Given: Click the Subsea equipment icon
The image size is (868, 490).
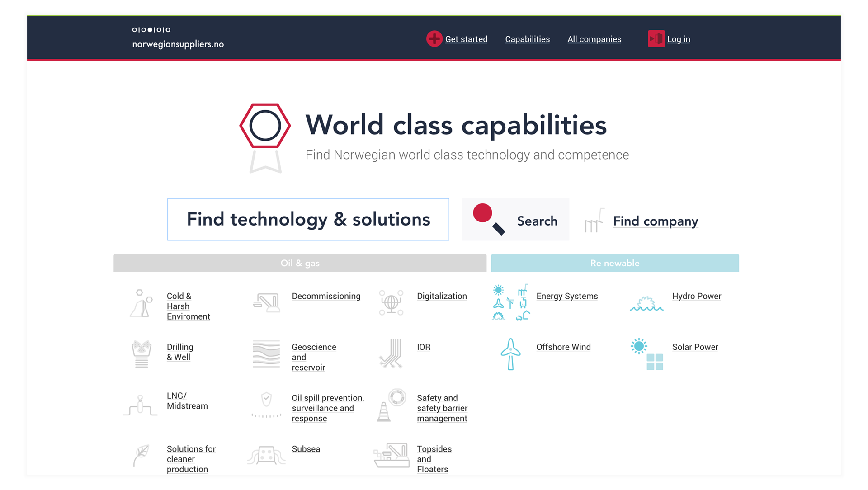Looking at the screenshot, I should (266, 455).
